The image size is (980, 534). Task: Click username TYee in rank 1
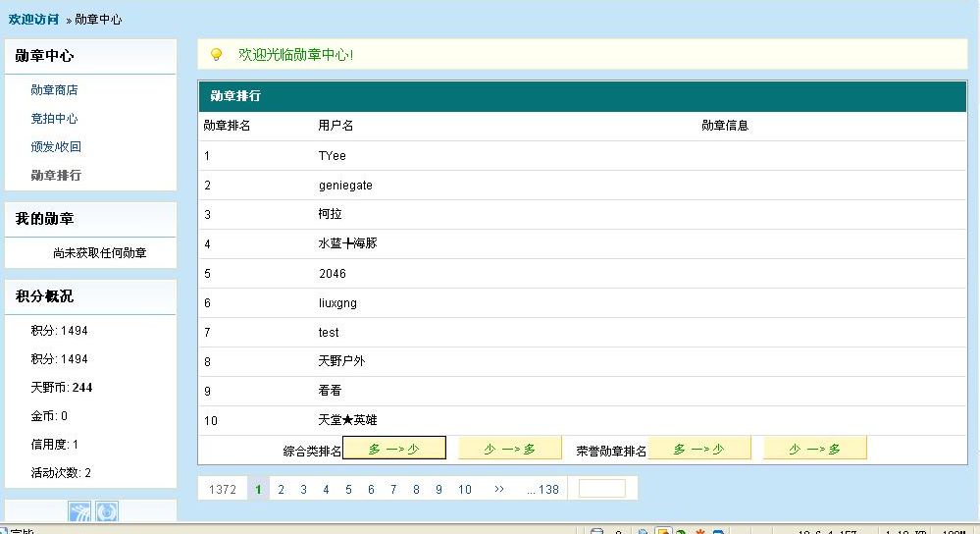coord(332,156)
